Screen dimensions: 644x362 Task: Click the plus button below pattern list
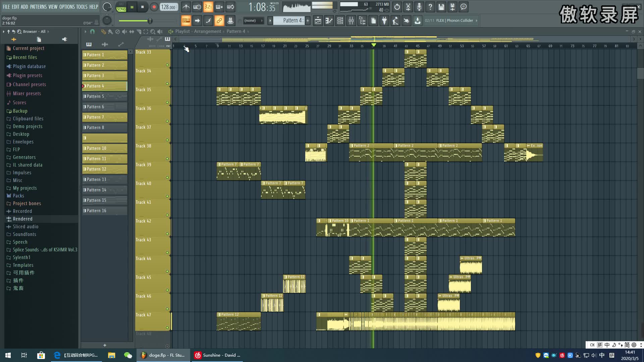pyautogui.click(x=105, y=345)
